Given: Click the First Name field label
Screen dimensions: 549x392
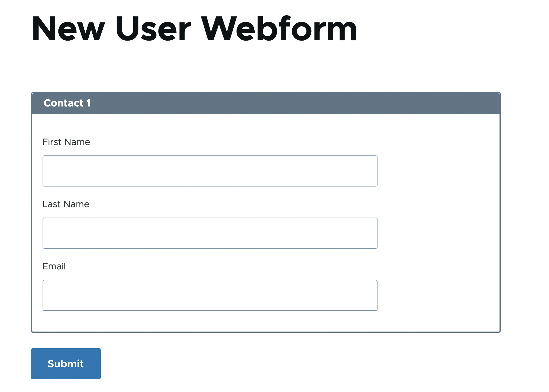Looking at the screenshot, I should (66, 142).
